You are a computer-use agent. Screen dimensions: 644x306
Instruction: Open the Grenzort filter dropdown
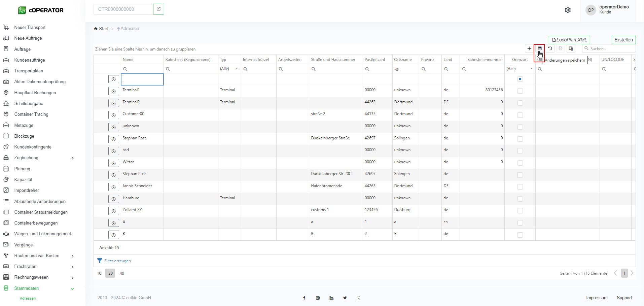tap(531, 69)
